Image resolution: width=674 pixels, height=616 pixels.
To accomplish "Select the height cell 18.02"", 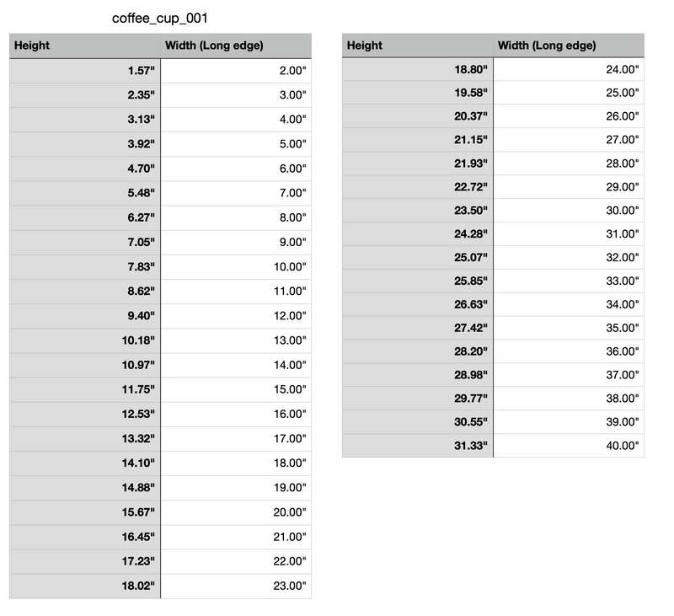I will tap(85, 586).
